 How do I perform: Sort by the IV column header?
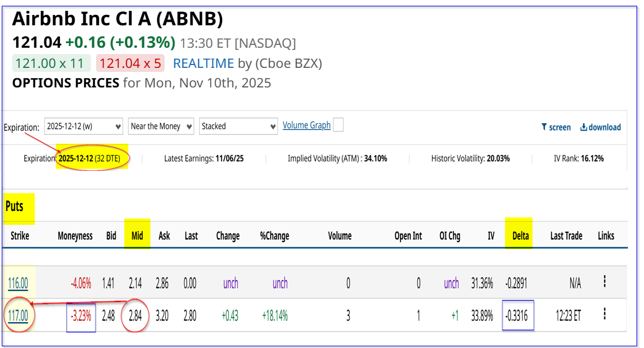(x=490, y=236)
